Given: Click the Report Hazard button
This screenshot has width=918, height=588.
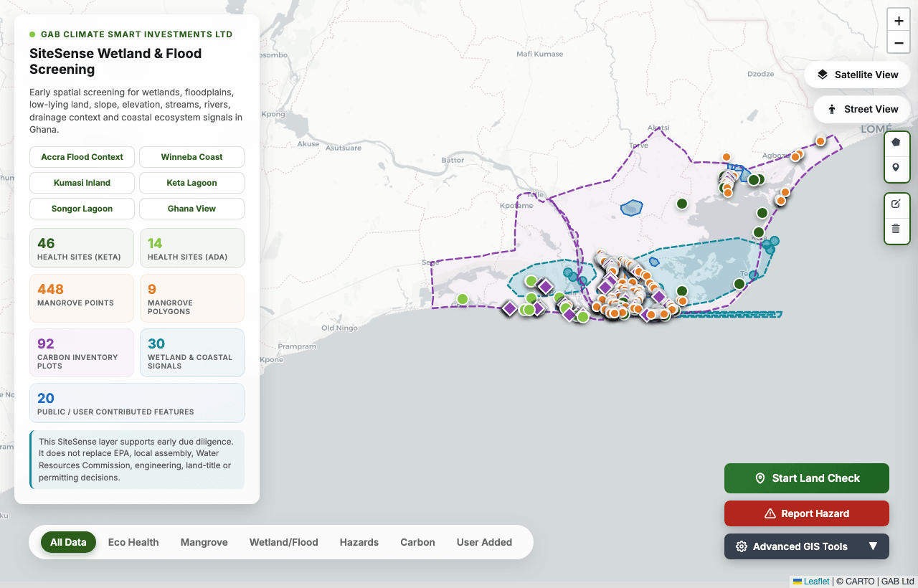Looking at the screenshot, I should 807,513.
